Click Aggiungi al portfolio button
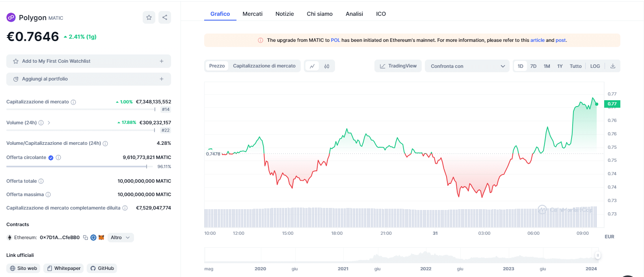 coord(89,79)
